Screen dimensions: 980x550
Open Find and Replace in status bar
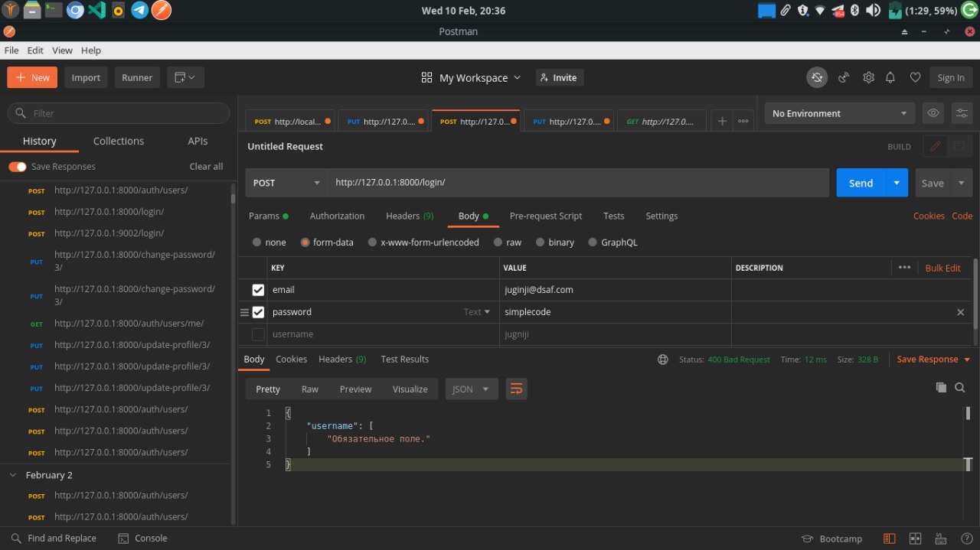tap(53, 539)
